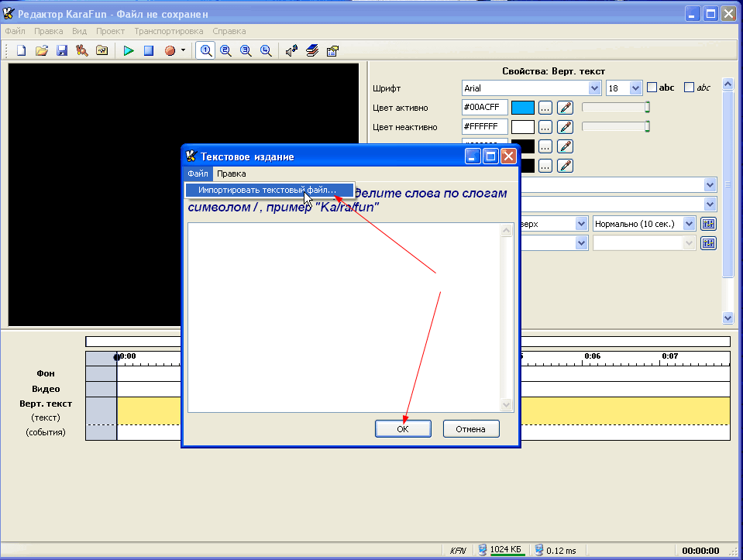Viewport: 743px width, 560px height.
Task: Toggle the italic abc checkbox
Action: 690,88
